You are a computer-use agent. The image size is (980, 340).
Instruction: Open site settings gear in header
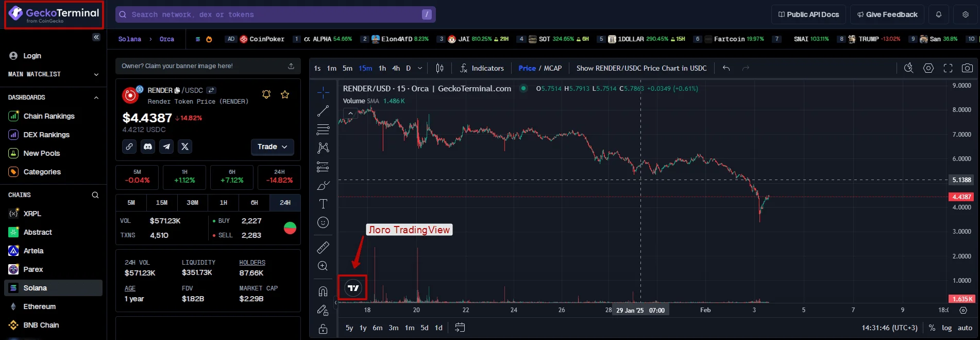tap(966, 14)
